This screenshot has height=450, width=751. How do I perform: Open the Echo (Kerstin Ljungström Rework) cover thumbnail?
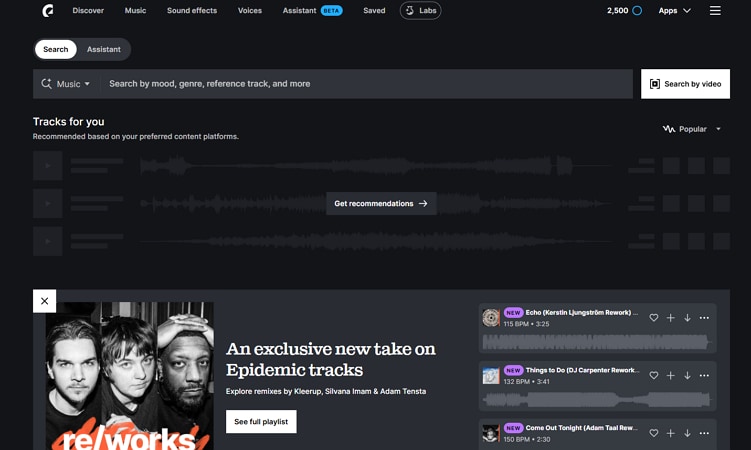[491, 317]
